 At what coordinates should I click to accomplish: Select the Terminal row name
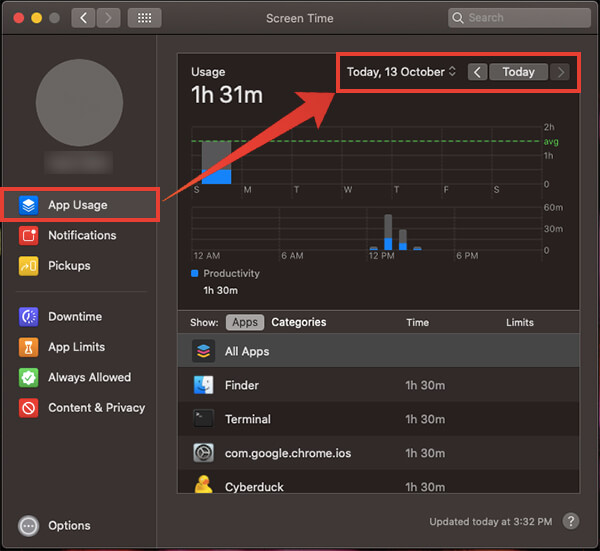[x=248, y=419]
